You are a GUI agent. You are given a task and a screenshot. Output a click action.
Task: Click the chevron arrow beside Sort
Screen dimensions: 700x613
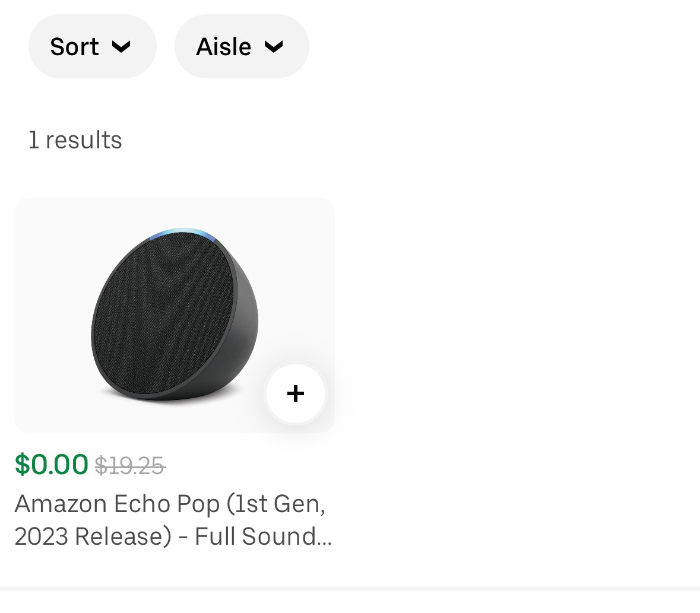[x=121, y=46]
